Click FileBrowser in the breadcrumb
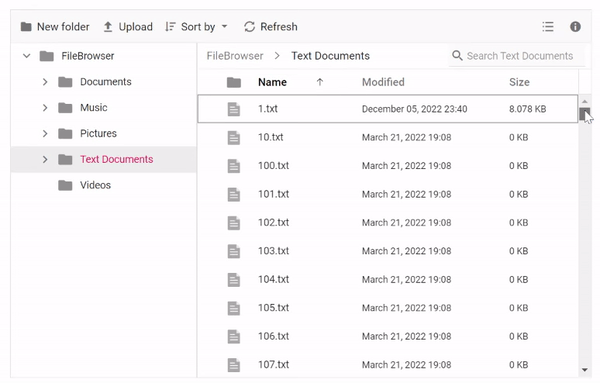Viewport: 600px width, 383px height. 235,56
